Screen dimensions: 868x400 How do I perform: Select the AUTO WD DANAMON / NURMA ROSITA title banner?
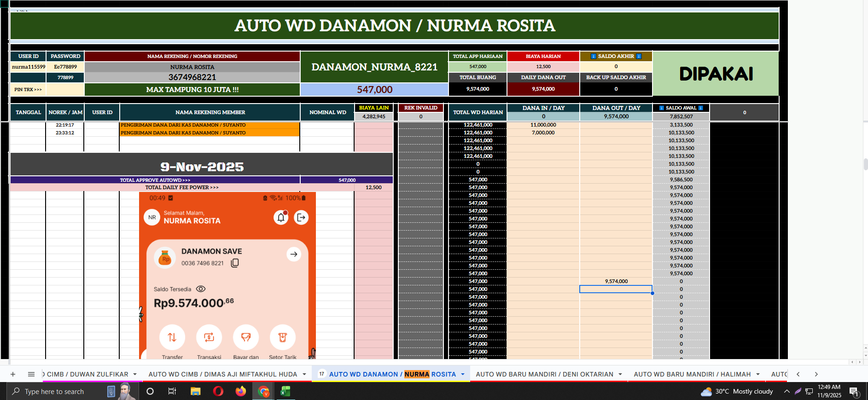[x=395, y=26]
